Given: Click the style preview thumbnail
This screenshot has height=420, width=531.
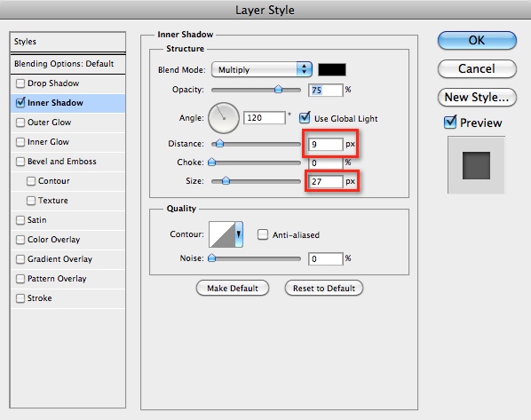Looking at the screenshot, I should 477,165.
